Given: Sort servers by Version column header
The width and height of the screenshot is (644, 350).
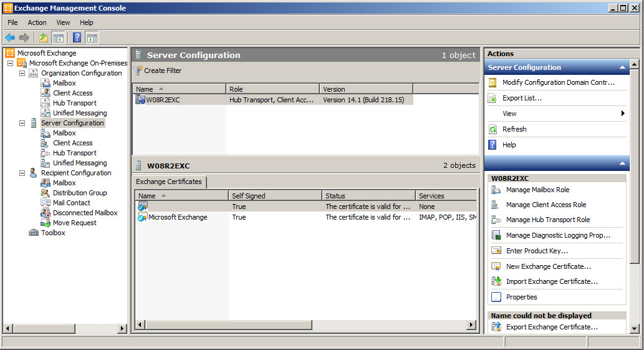Looking at the screenshot, I should tap(367, 89).
